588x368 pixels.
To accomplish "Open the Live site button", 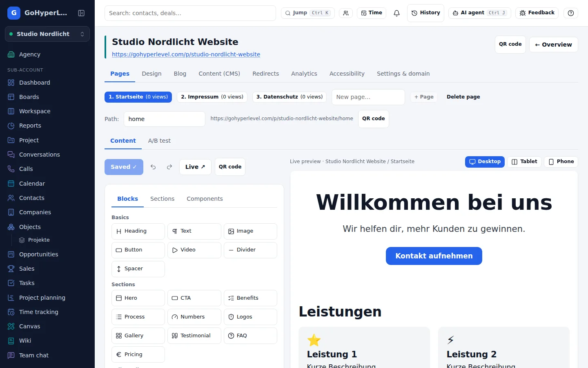I will point(195,167).
